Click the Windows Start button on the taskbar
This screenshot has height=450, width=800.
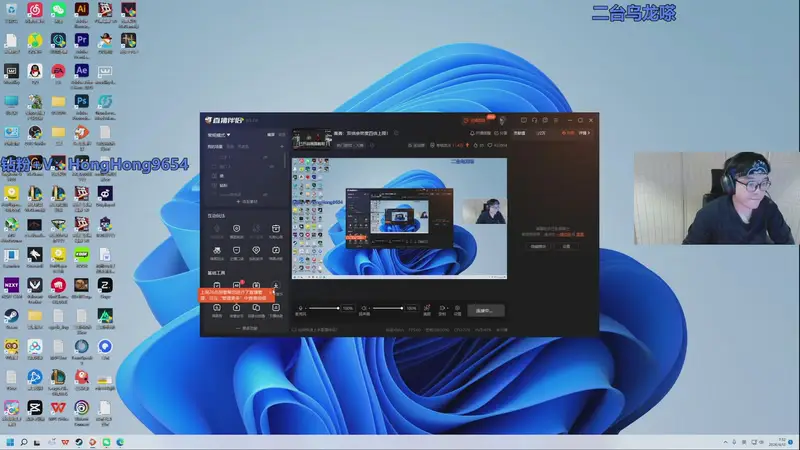[x=11, y=441]
